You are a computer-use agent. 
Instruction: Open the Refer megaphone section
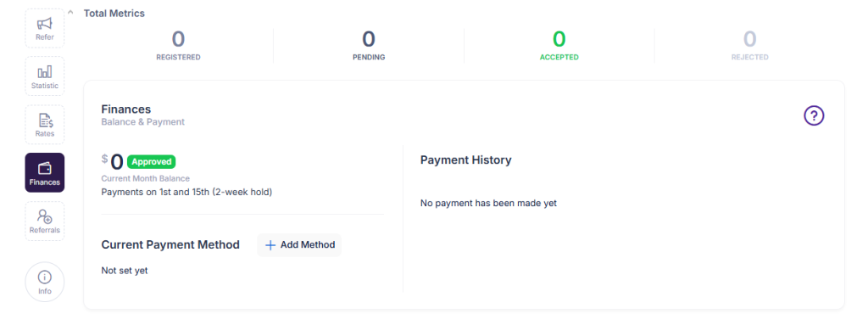(x=44, y=28)
